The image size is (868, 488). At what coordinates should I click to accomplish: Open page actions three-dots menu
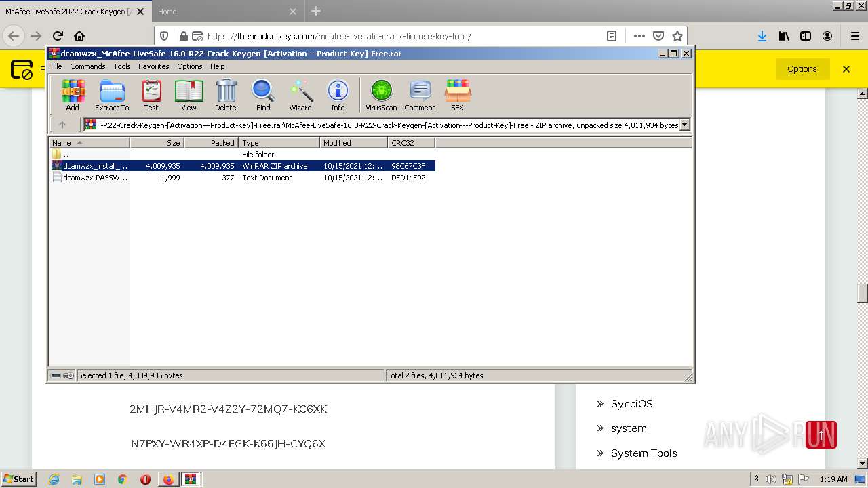coord(639,36)
